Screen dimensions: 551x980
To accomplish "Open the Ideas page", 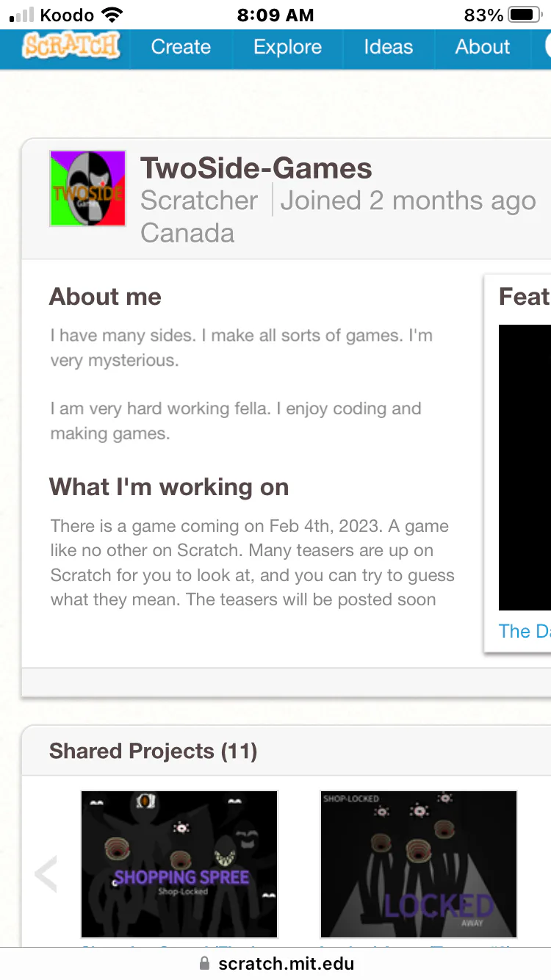I will pyautogui.click(x=388, y=47).
